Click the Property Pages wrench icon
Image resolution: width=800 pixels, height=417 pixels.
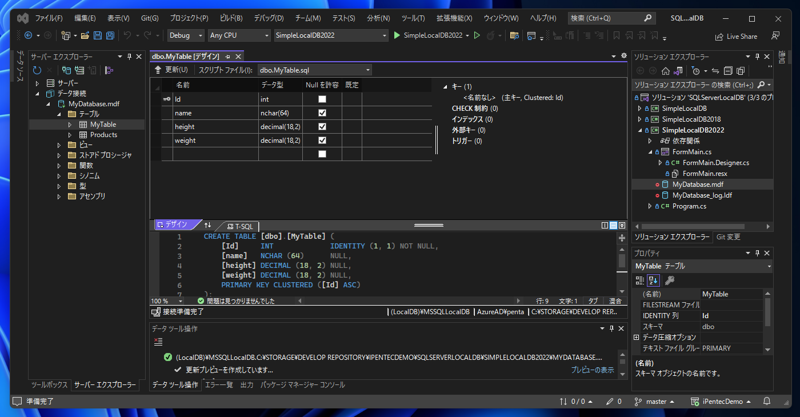coord(670,280)
